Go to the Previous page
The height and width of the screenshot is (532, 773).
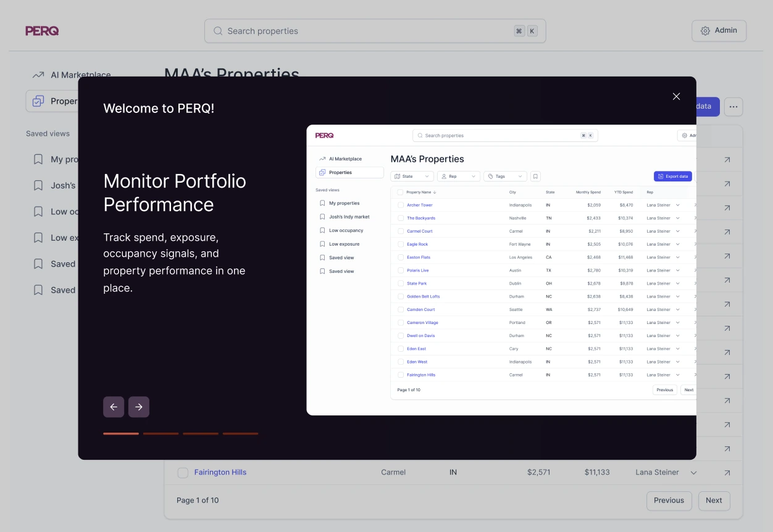[x=669, y=501]
